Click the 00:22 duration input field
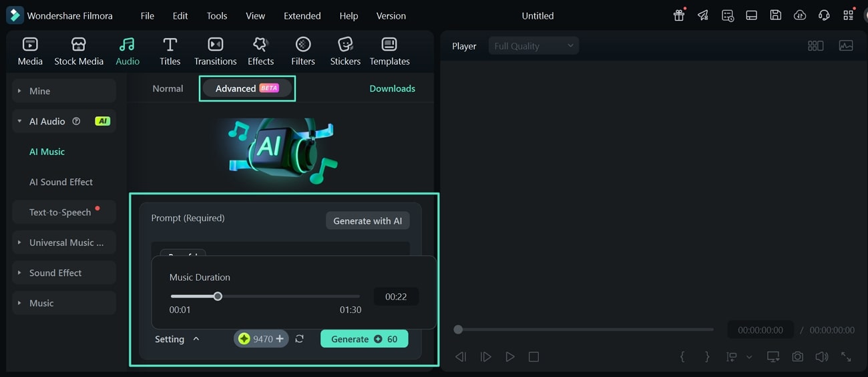This screenshot has width=868, height=377. tap(396, 297)
